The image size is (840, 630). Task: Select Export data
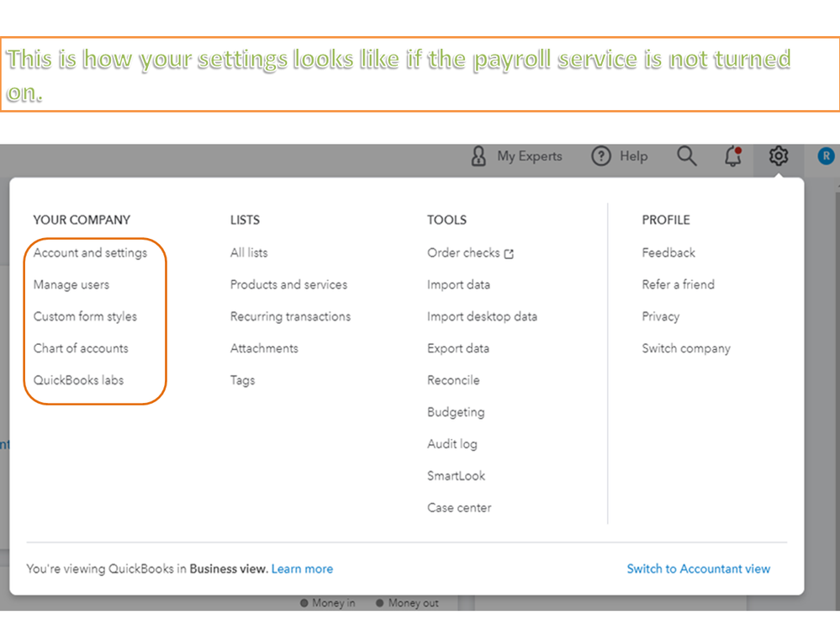458,348
